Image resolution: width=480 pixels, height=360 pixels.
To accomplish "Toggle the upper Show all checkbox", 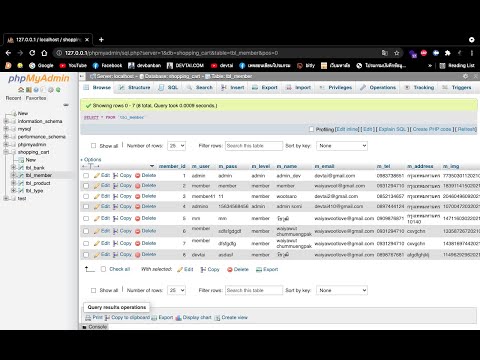I will 94,146.
